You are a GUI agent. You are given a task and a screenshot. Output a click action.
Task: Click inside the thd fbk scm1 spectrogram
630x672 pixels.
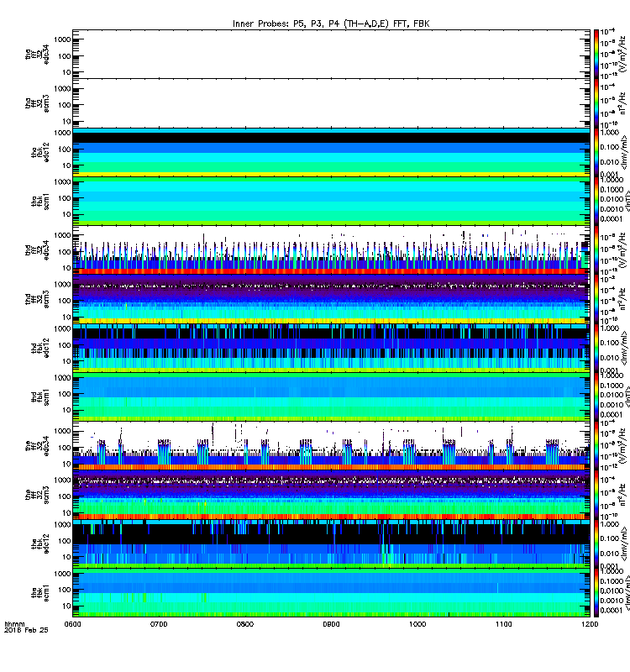point(331,397)
